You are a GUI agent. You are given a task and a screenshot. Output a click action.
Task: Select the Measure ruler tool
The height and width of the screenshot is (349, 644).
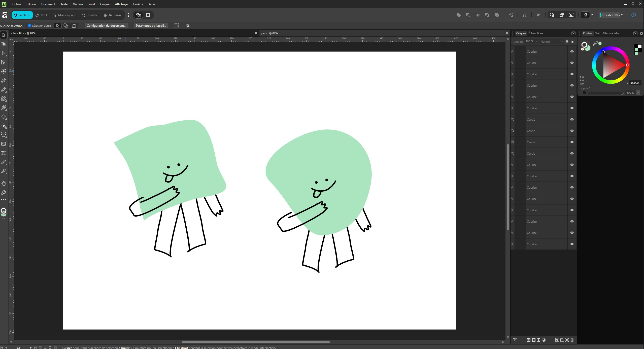tap(4, 162)
